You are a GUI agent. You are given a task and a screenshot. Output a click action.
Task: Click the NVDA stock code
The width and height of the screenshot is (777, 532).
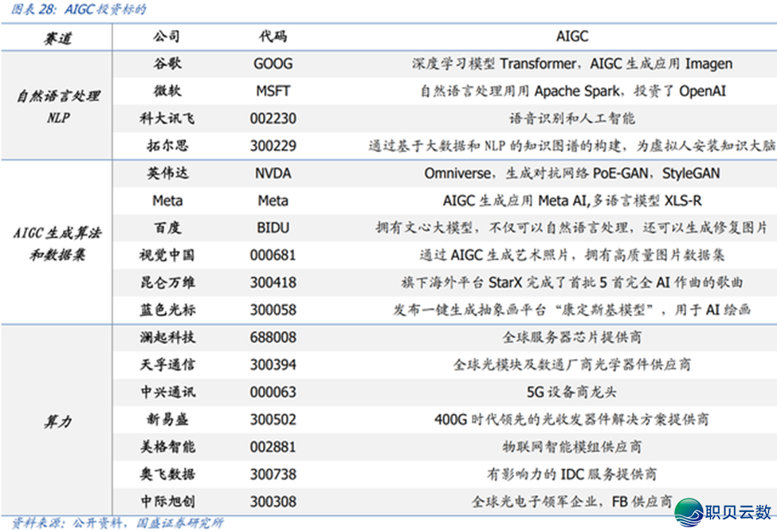(273, 174)
